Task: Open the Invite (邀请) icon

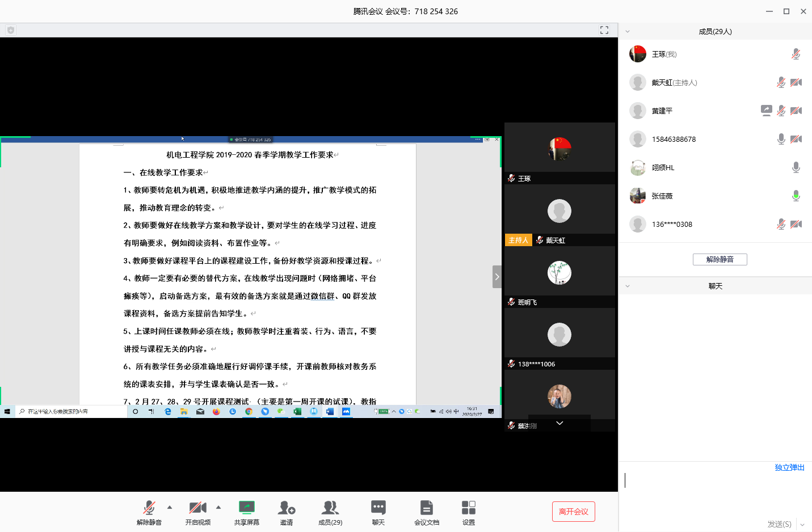Action: [287, 508]
